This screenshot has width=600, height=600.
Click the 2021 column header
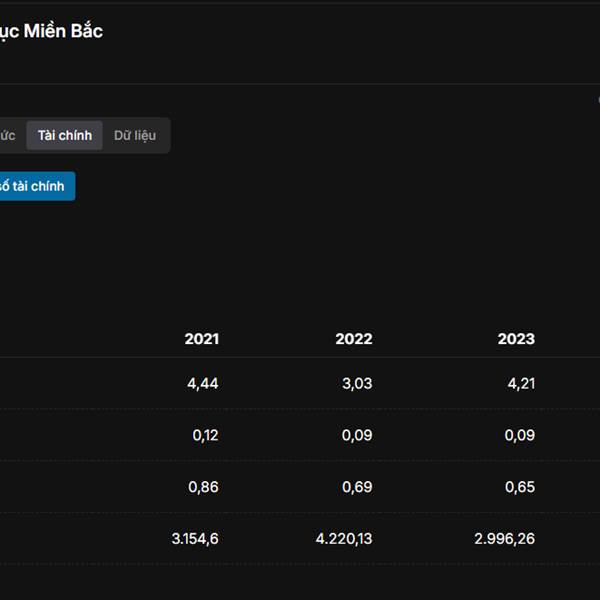[201, 339]
